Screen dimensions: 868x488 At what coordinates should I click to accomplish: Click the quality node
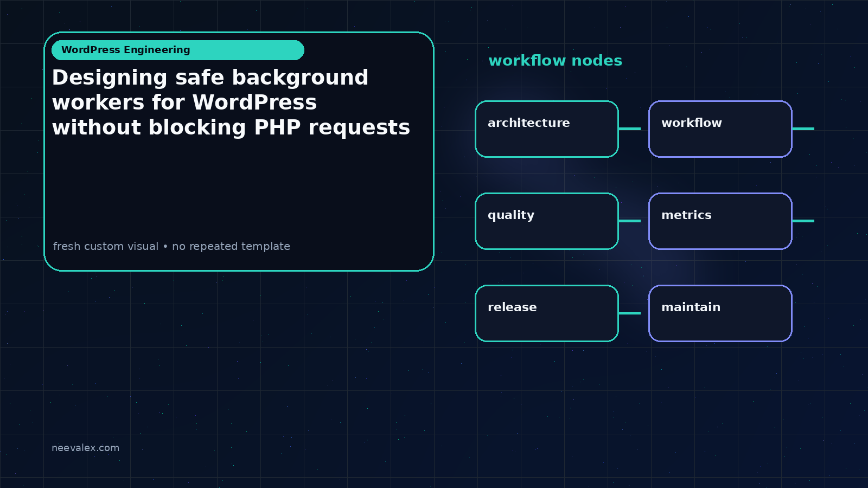(547, 221)
